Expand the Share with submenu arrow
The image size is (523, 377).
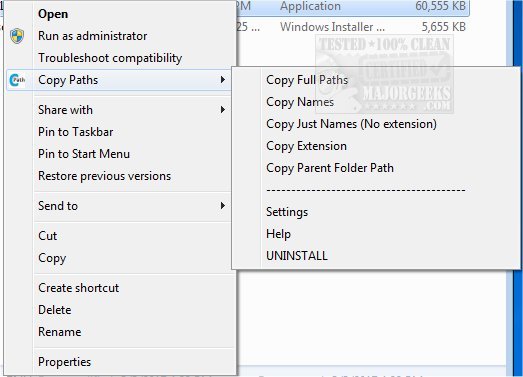(222, 110)
